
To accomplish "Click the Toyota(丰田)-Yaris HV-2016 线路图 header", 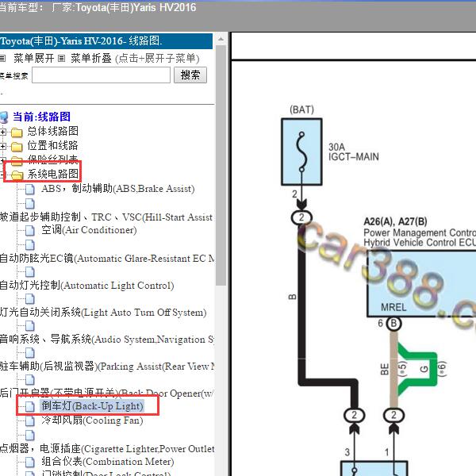I will (x=106, y=41).
